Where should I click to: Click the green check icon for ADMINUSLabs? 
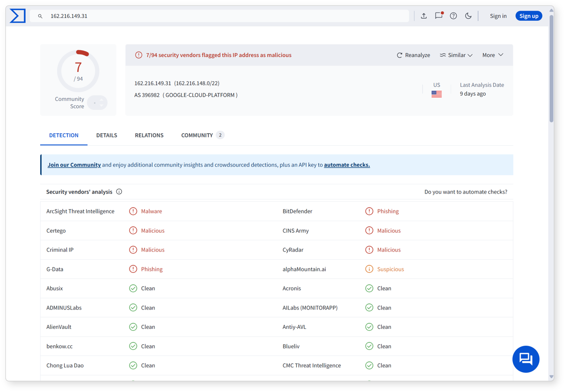[133, 308]
